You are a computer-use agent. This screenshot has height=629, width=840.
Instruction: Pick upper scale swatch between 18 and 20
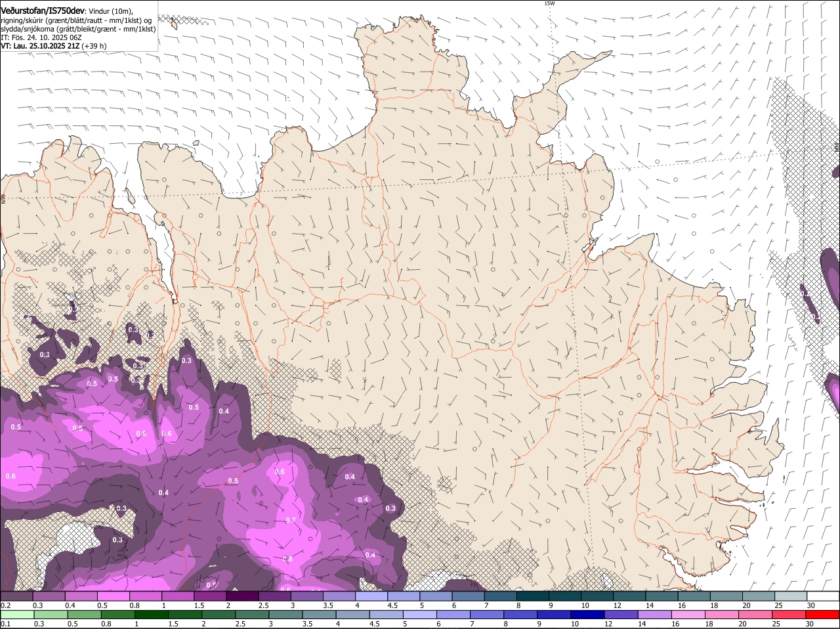click(x=726, y=596)
